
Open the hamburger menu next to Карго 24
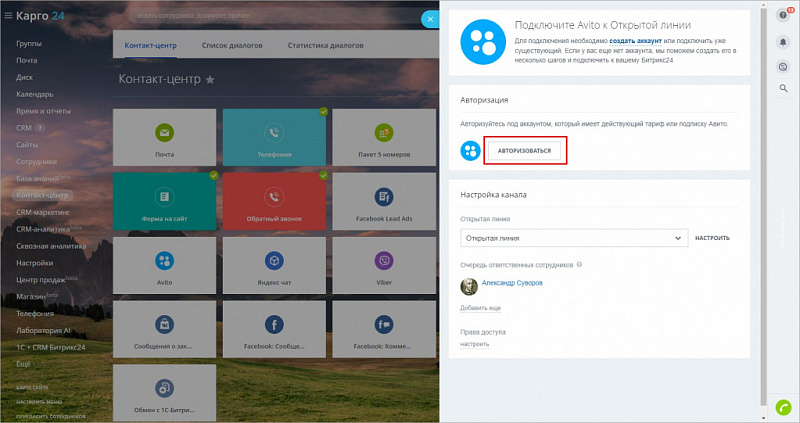click(x=8, y=16)
